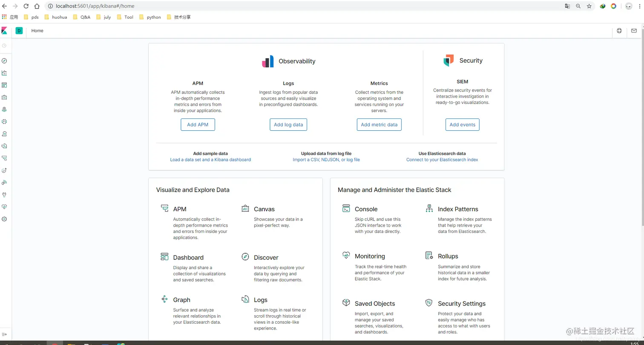Open the Tool bookmarks folder
This screenshot has height=345, width=644.
pos(125,17)
